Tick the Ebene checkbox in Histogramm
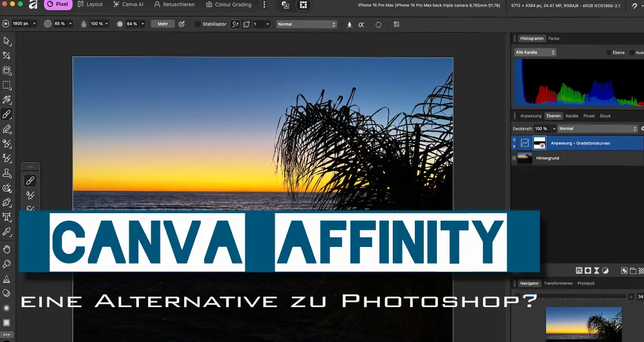 (x=609, y=53)
